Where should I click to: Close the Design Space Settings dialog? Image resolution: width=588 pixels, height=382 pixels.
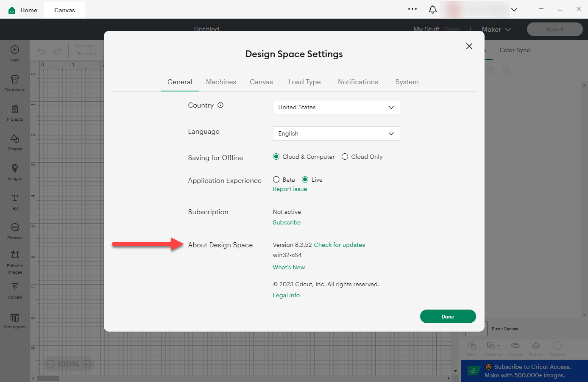pos(469,46)
